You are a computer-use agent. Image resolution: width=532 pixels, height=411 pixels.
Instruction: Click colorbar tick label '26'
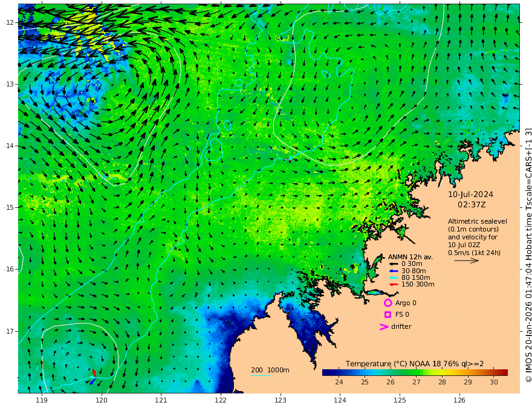[x=390, y=382]
